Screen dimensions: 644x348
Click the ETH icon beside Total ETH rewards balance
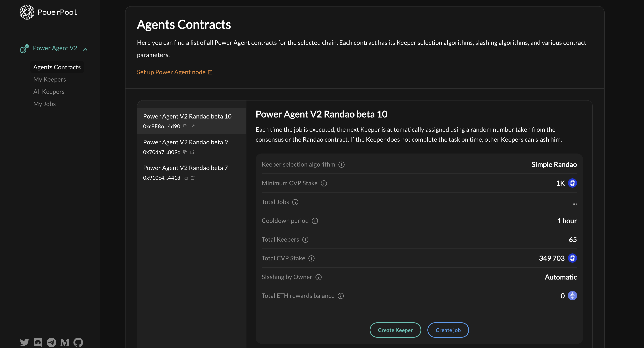pyautogui.click(x=572, y=296)
